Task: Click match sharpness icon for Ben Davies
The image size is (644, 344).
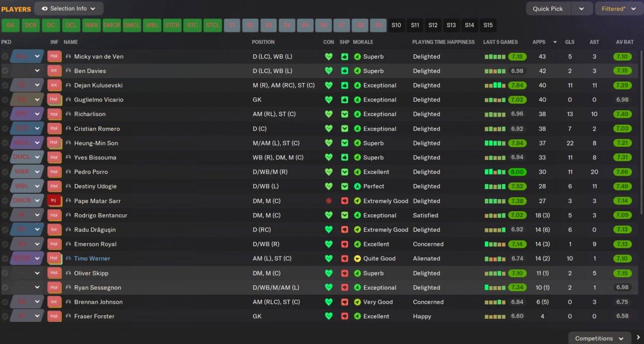Action: coord(344,71)
